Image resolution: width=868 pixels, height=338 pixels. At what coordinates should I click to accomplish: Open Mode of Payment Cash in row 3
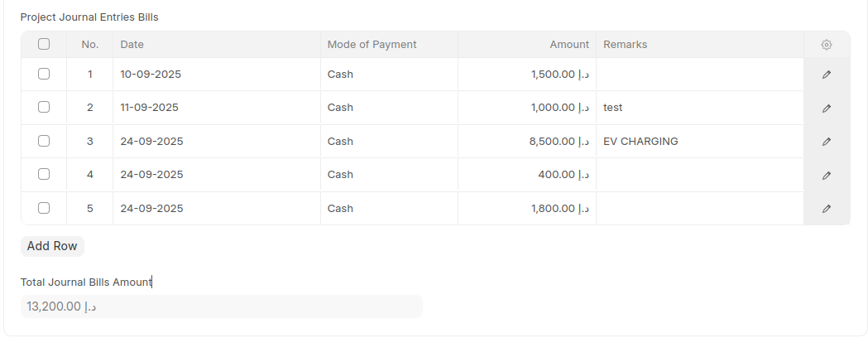click(388, 142)
